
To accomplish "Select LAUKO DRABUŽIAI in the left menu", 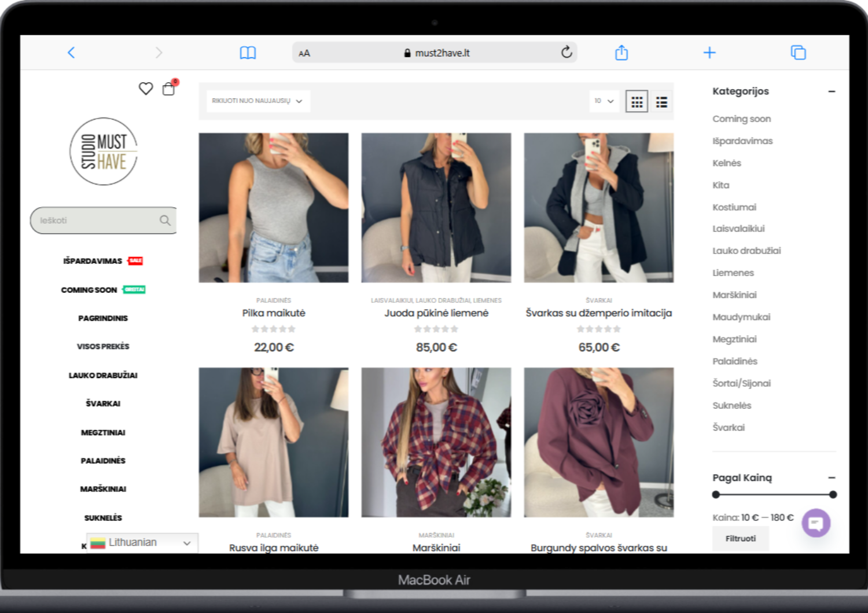I will click(103, 375).
